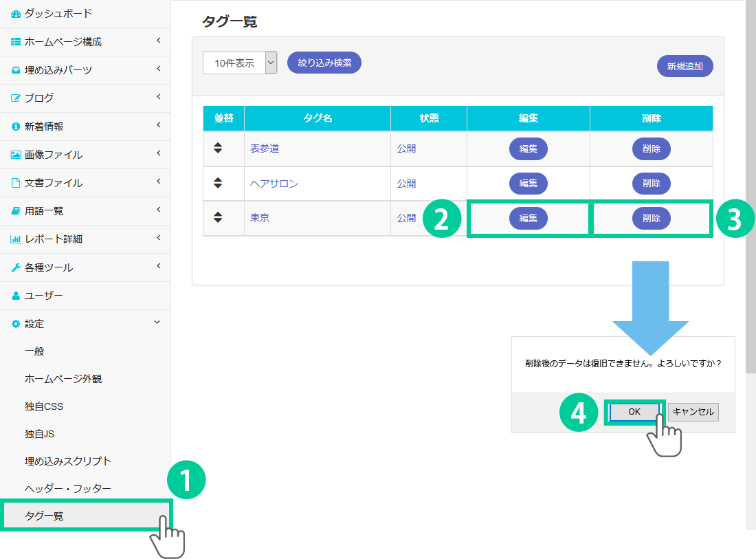Screen dimensions: 756x559
Task: Open the 表参道 tag name link
Action: point(265,148)
